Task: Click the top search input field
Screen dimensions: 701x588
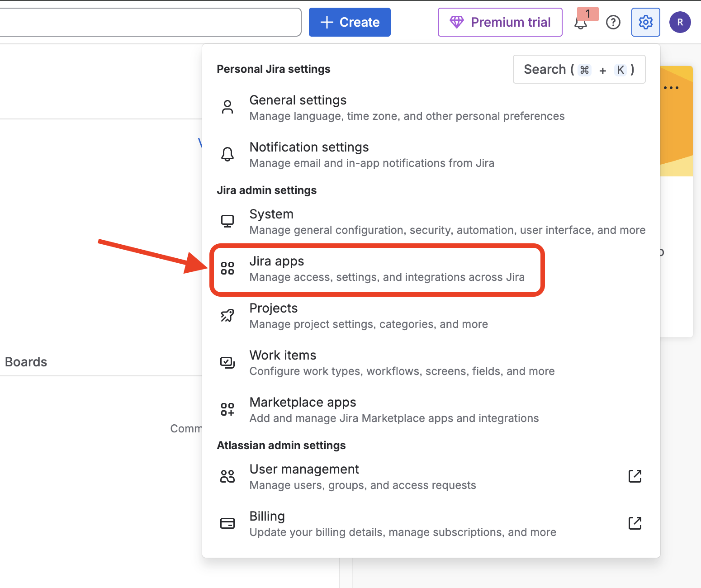Action: coord(149,22)
